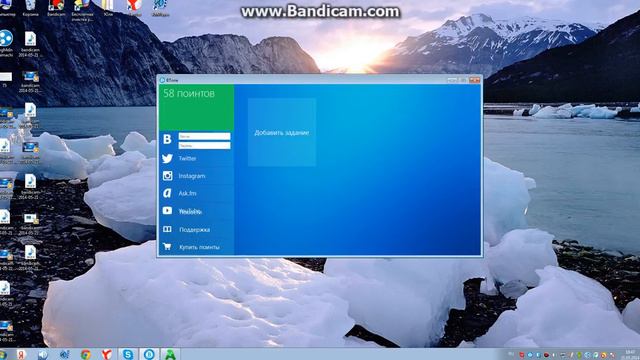Open the Ask.fm section
640x360 pixels.
[196, 193]
